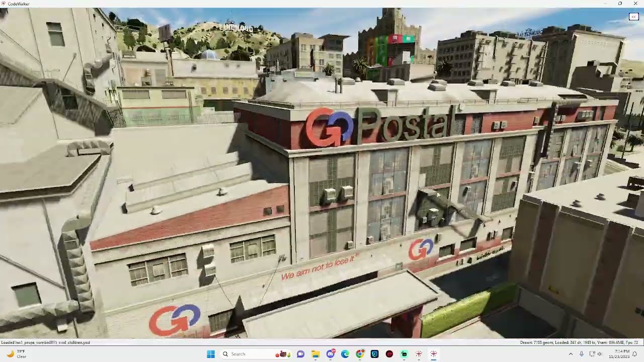The height and width of the screenshot is (362, 644).
Task: Maximize or restore the CodeWalker window
Action: [620, 4]
